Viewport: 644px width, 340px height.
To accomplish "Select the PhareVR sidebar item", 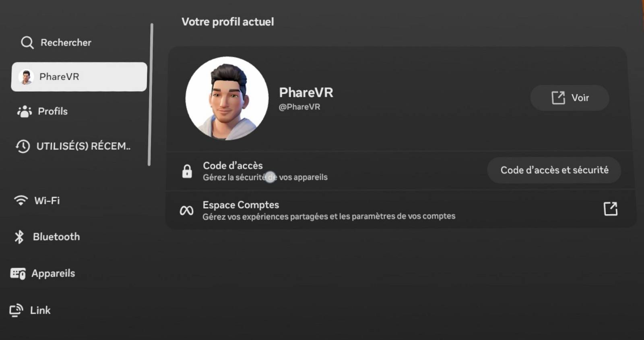I will coord(79,77).
